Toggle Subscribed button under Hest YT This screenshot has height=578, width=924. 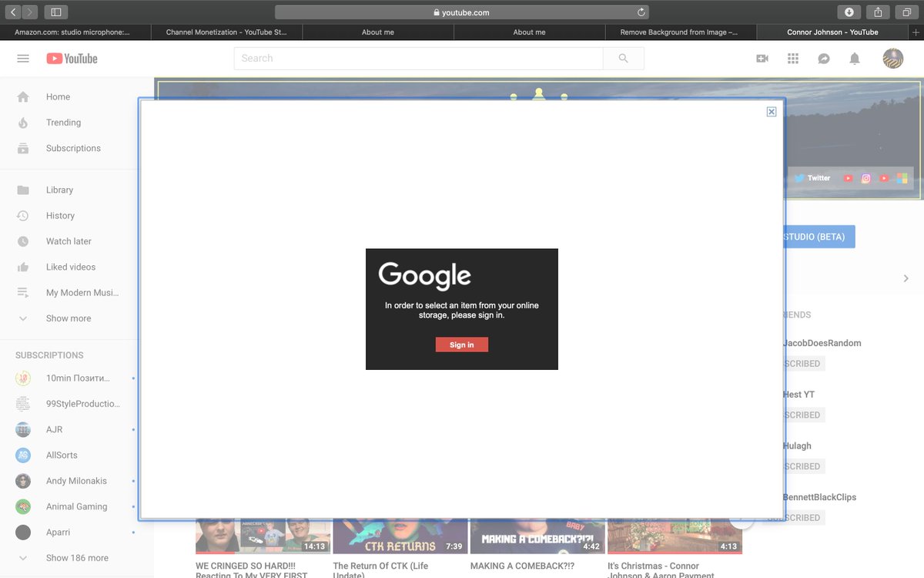pos(804,415)
